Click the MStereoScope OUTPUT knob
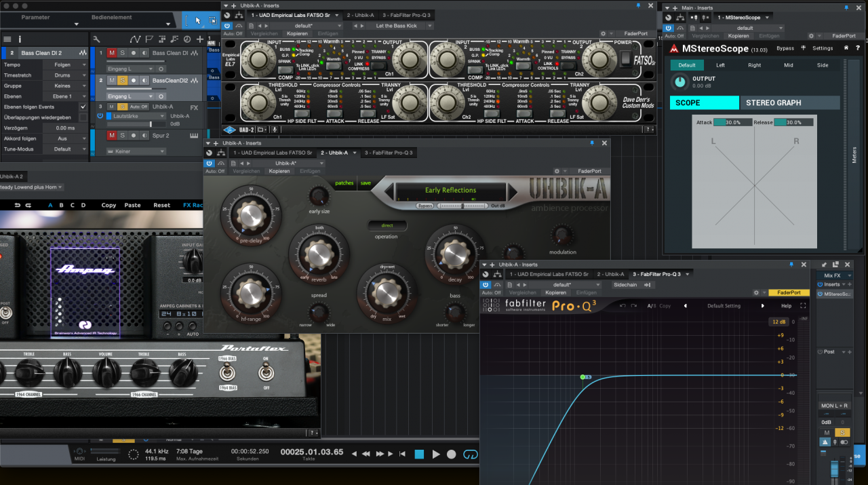The image size is (868, 485). click(679, 82)
